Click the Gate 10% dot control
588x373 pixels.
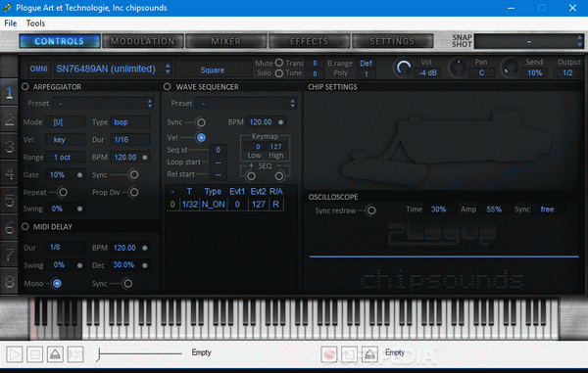click(x=80, y=175)
